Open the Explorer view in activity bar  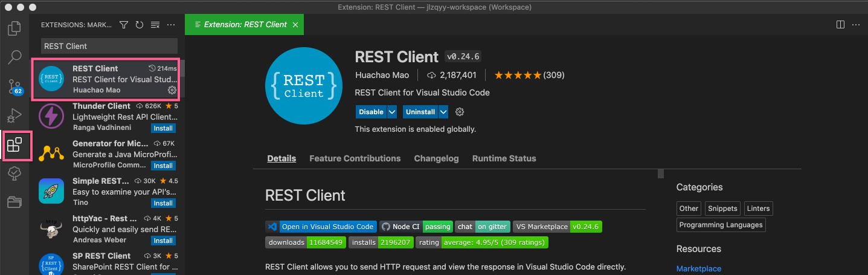(x=14, y=28)
